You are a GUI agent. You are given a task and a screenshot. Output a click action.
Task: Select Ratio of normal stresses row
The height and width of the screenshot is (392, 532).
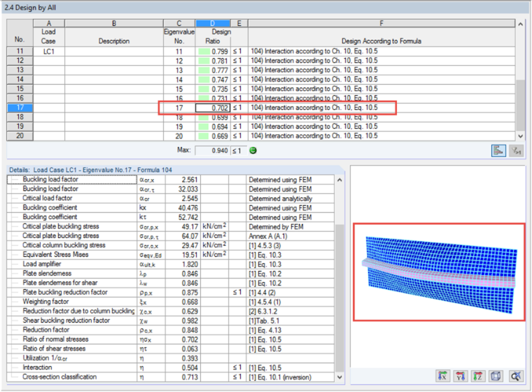(x=170, y=339)
